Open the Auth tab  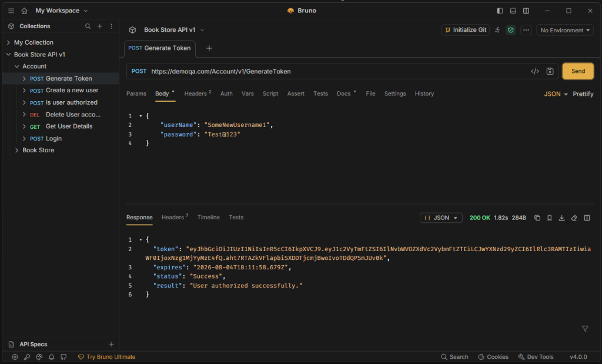pos(226,93)
